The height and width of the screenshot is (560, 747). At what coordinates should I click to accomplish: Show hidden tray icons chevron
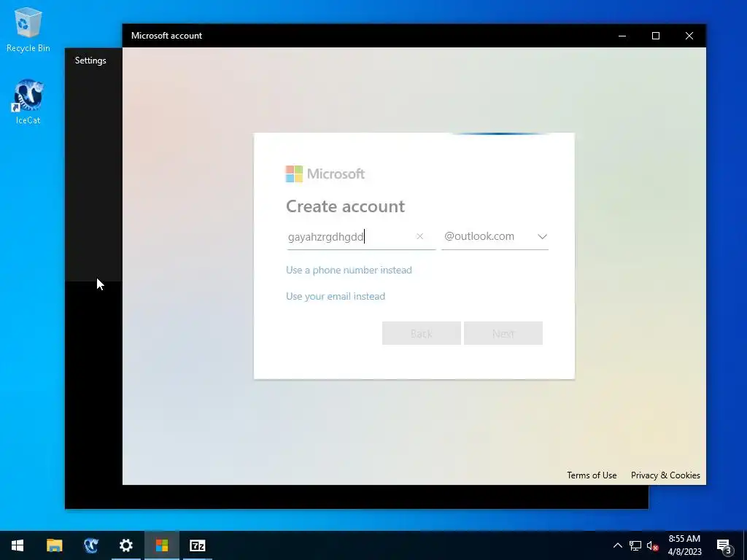tap(617, 545)
